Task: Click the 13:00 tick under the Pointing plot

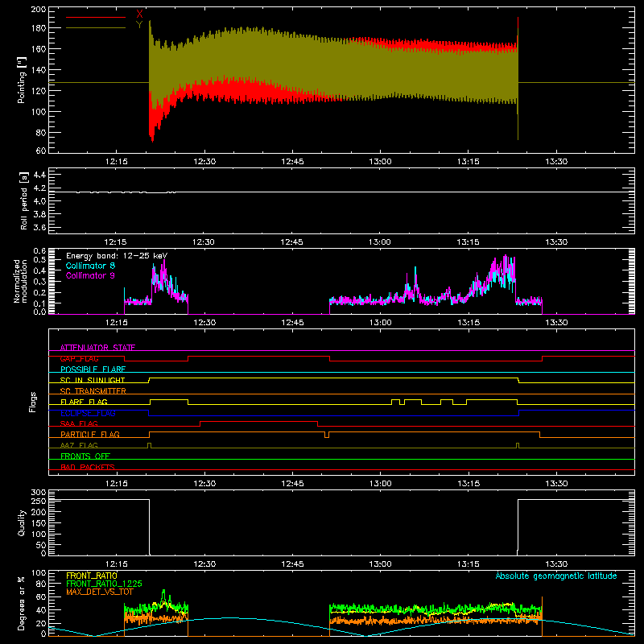Action: click(380, 162)
